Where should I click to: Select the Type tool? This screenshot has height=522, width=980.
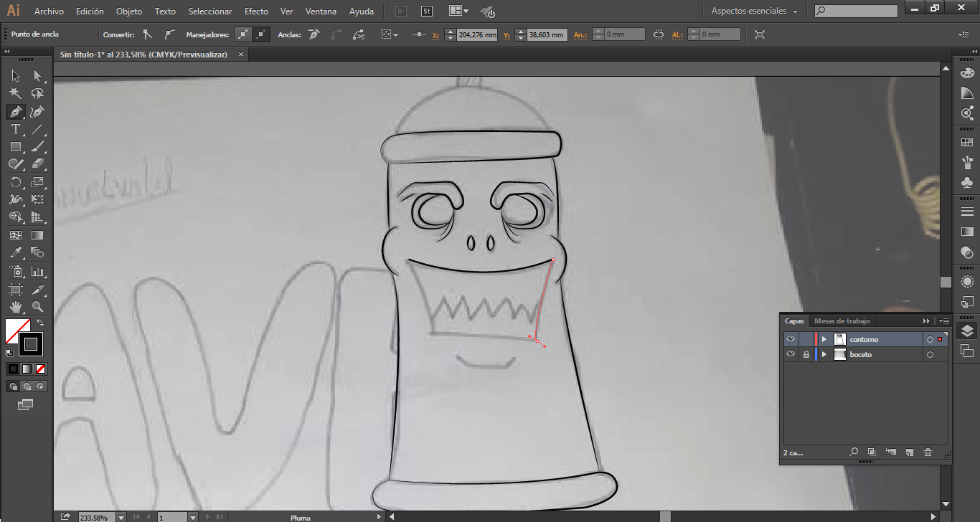tap(15, 130)
